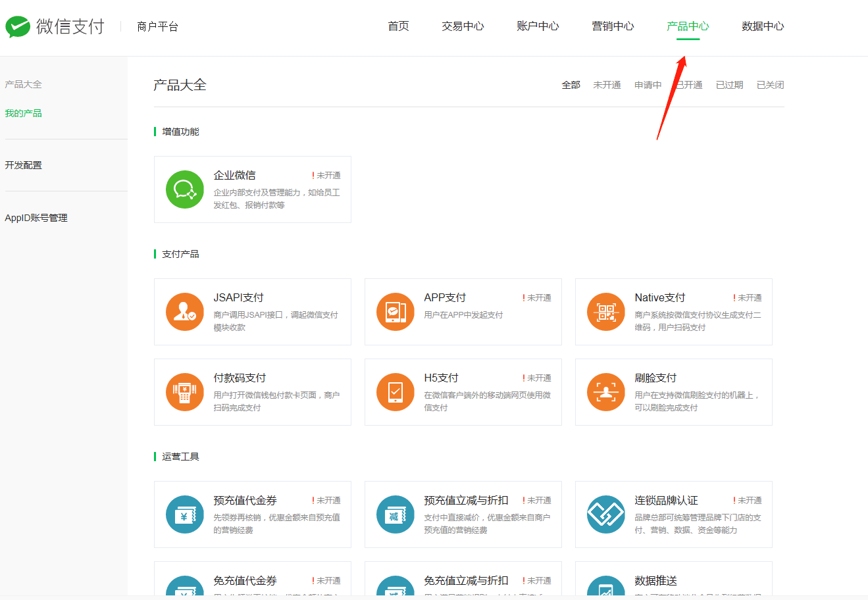The width and height of the screenshot is (868, 600).
Task: Open 产品大全 in the sidebar
Action: [x=23, y=84]
